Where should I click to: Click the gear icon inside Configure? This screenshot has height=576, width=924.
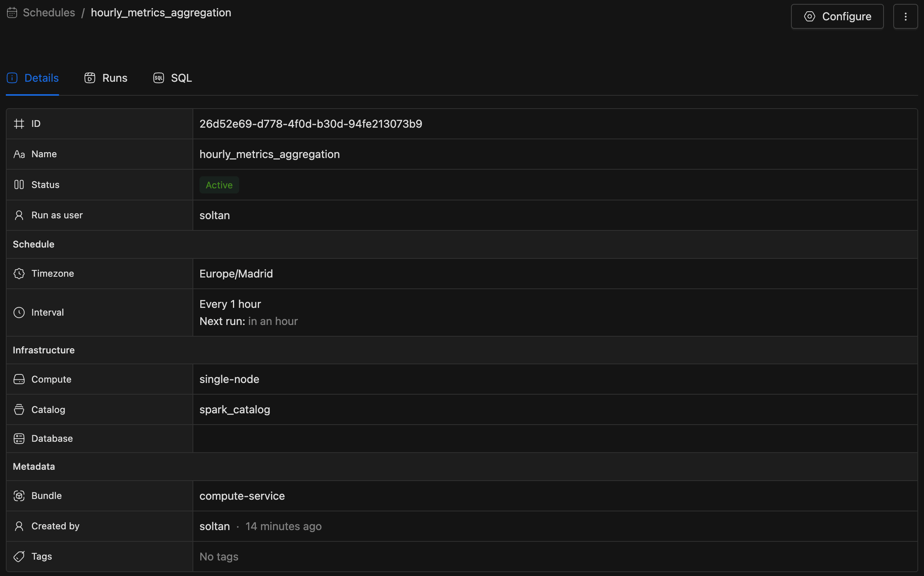[x=809, y=16]
